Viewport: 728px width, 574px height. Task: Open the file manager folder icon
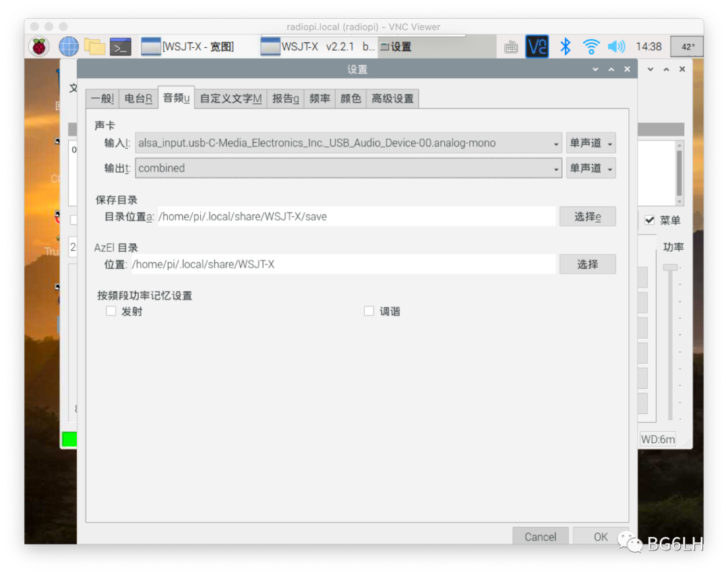pyautogui.click(x=94, y=47)
